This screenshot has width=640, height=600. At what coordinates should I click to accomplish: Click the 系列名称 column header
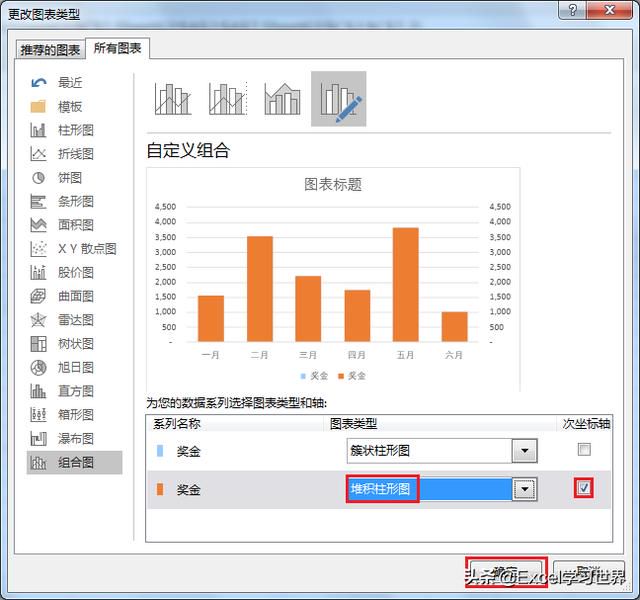point(177,424)
